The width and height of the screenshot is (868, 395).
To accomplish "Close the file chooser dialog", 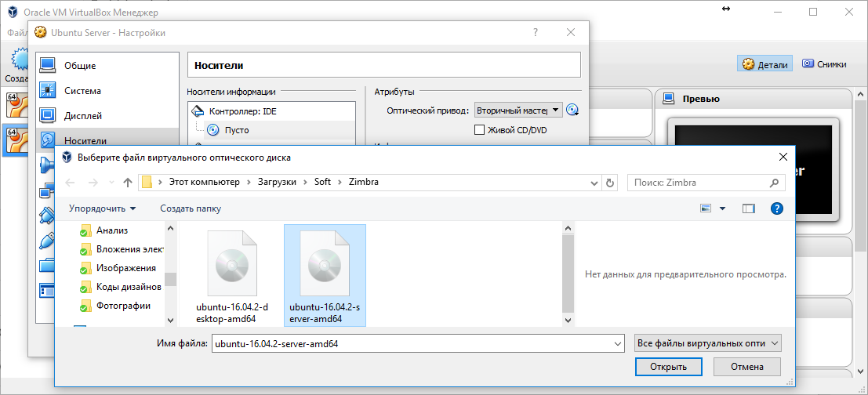I will 783,157.
